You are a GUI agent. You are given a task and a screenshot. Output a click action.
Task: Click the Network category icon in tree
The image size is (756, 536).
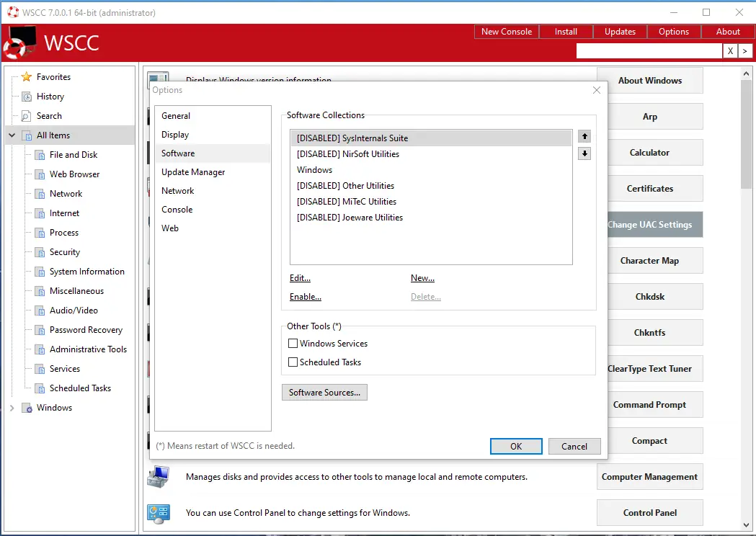(x=40, y=194)
